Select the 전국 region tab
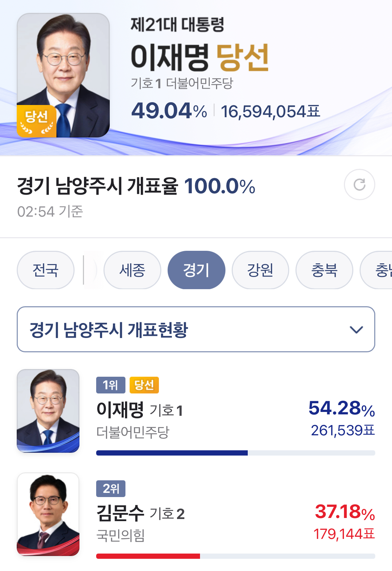 tap(45, 270)
